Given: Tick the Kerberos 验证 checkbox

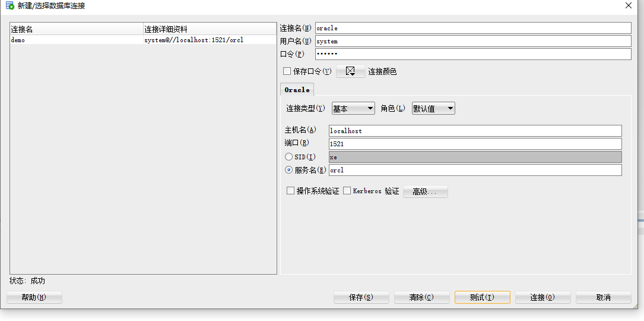Looking at the screenshot, I should coord(347,191).
